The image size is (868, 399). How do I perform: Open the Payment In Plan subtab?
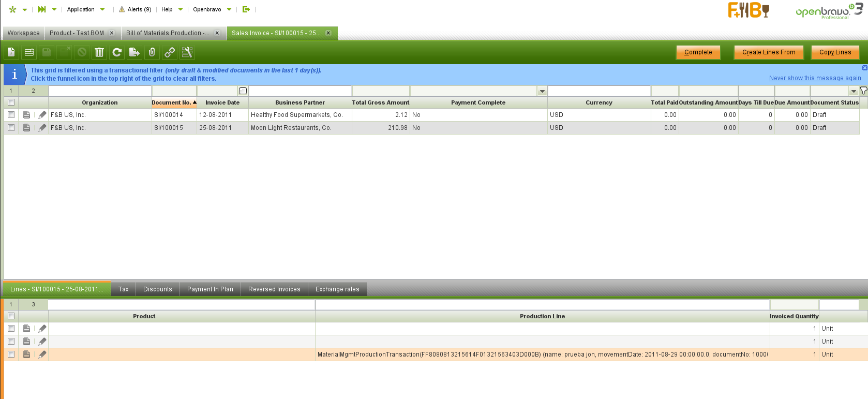pos(210,289)
